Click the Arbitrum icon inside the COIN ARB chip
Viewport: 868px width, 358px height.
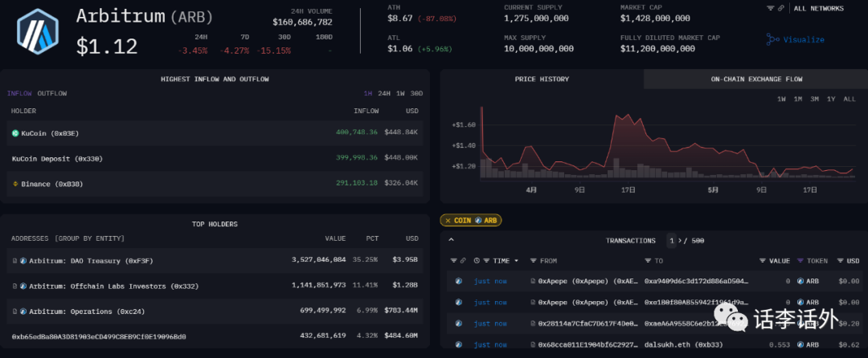click(478, 220)
